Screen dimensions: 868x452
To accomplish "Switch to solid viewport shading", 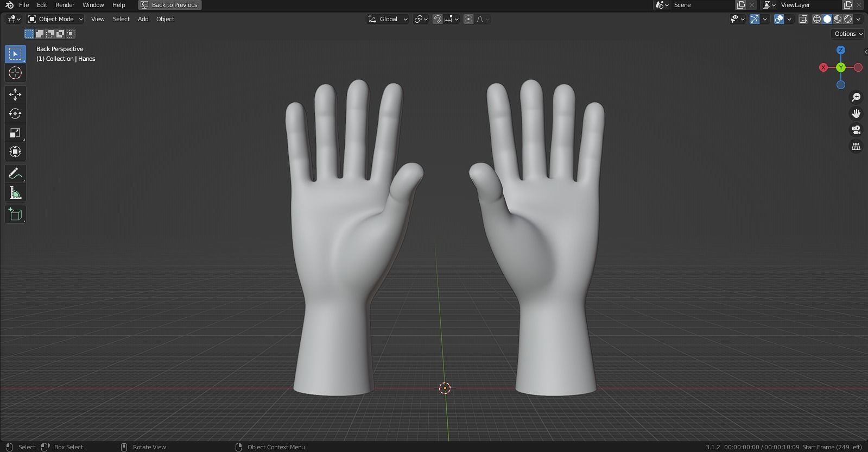I will [x=827, y=19].
